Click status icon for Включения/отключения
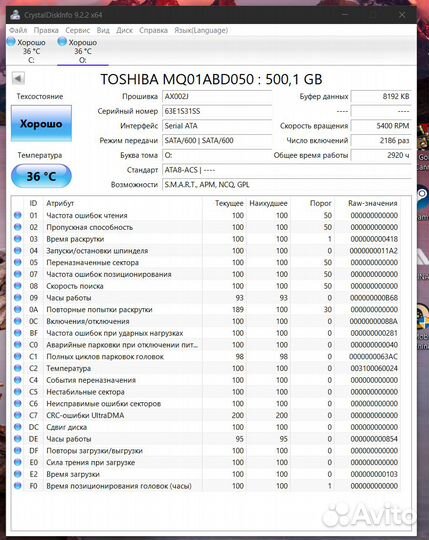This screenshot has width=429, height=540. point(18,321)
